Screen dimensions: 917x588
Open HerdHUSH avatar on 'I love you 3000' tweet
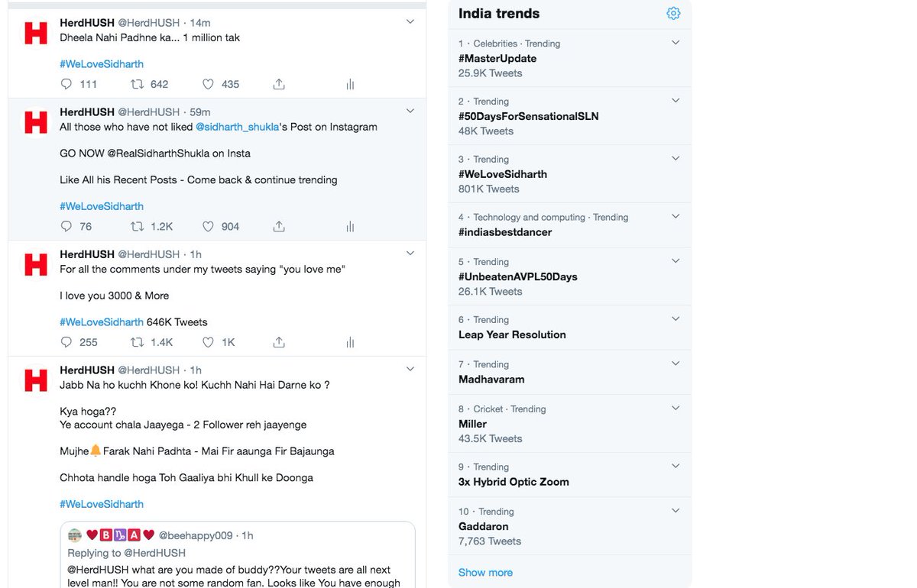point(36,264)
